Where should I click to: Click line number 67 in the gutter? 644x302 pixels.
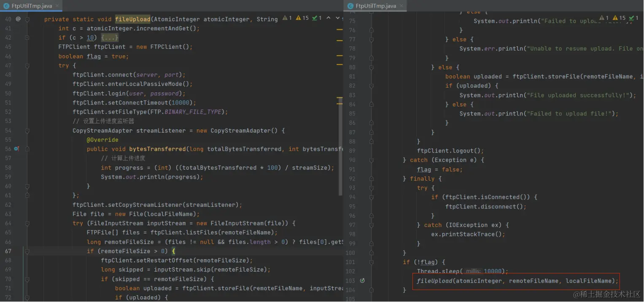click(x=8, y=251)
